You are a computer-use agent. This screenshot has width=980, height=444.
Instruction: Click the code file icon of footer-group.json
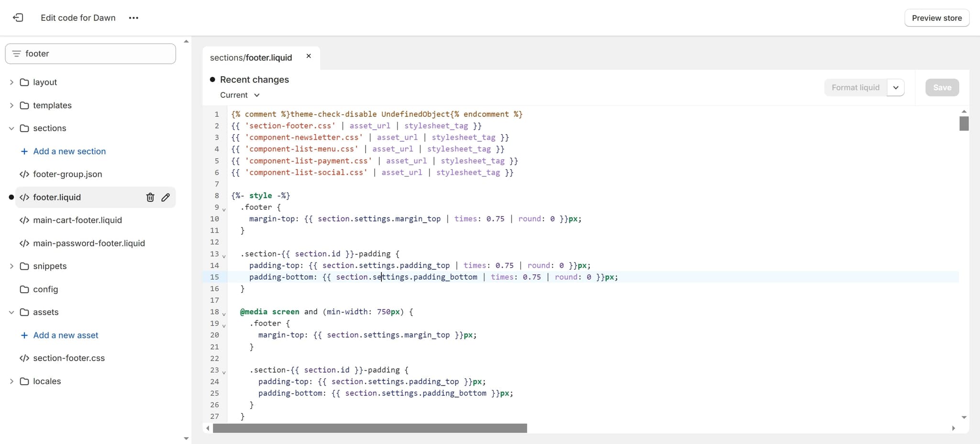(x=24, y=174)
